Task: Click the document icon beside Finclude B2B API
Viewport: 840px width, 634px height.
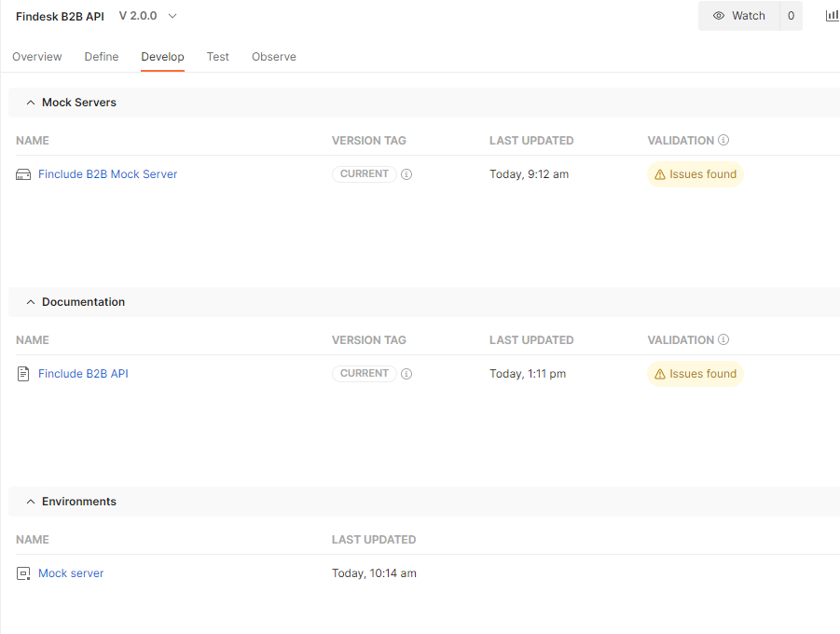Action: [23, 374]
